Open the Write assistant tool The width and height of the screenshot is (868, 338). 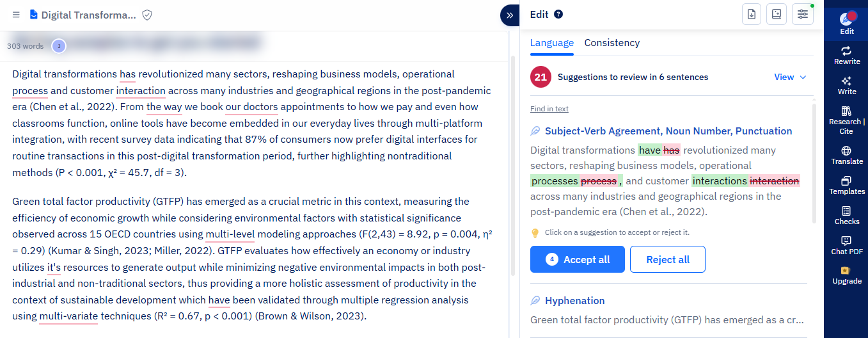click(x=846, y=85)
